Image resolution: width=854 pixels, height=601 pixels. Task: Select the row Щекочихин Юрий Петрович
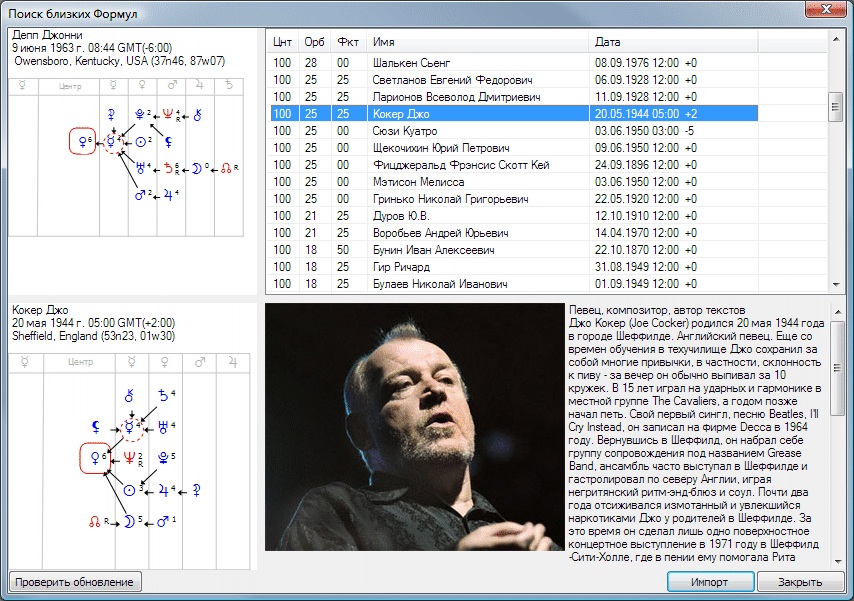512,148
